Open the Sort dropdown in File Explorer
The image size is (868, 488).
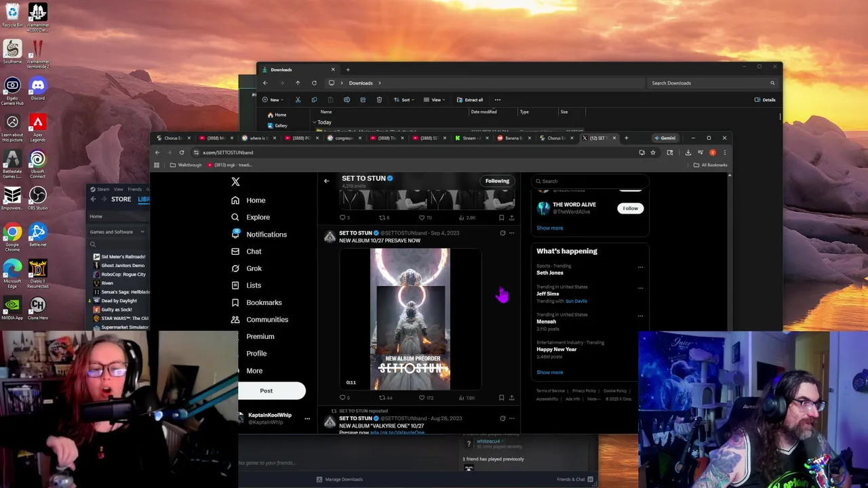point(404,100)
